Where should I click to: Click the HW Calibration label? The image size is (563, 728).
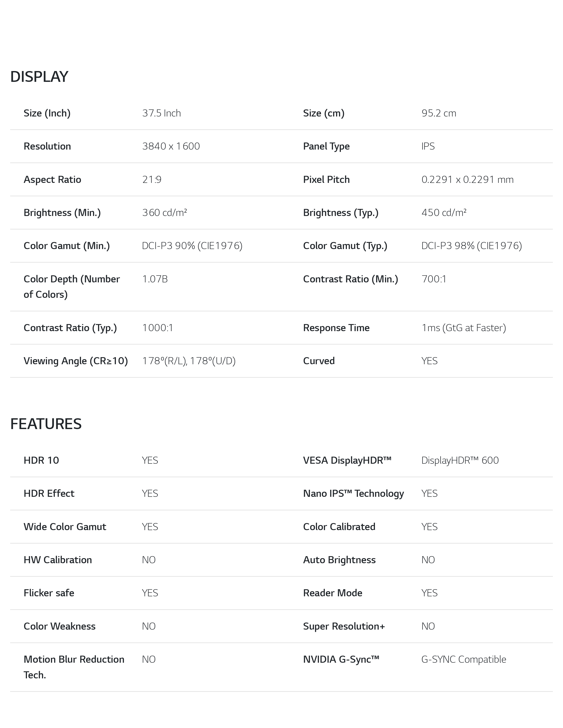(58, 560)
